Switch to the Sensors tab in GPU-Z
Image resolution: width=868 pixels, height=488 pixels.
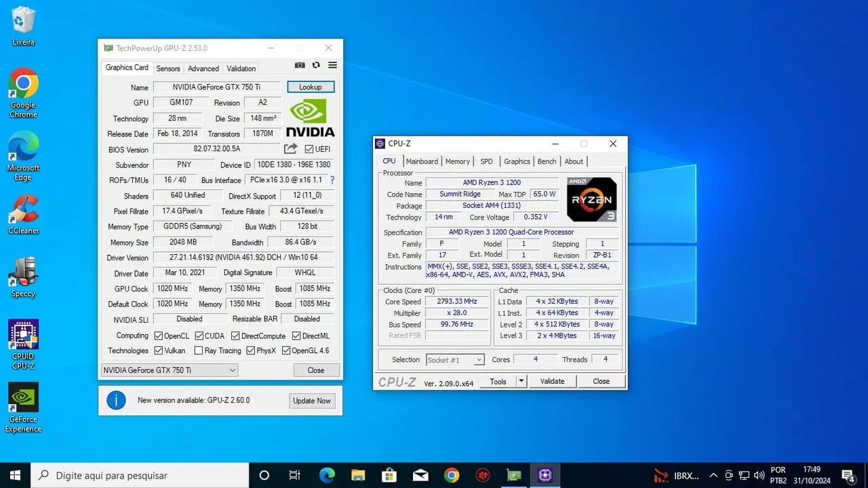(x=168, y=68)
